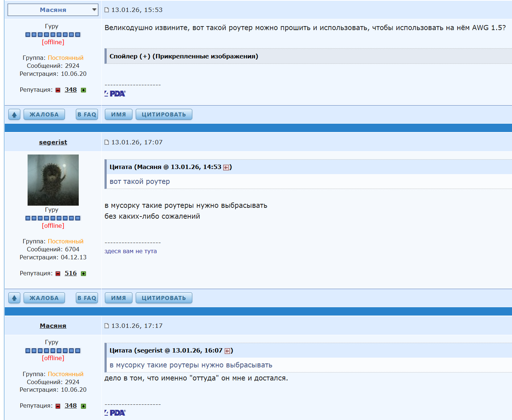Open reputation 516 link of segerist

71,273
